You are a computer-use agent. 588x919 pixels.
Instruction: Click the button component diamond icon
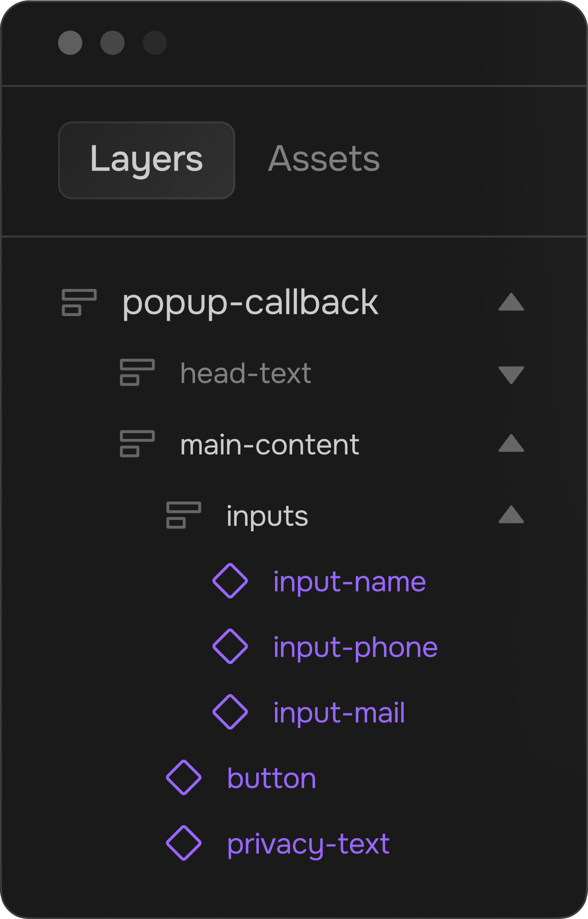point(184,778)
